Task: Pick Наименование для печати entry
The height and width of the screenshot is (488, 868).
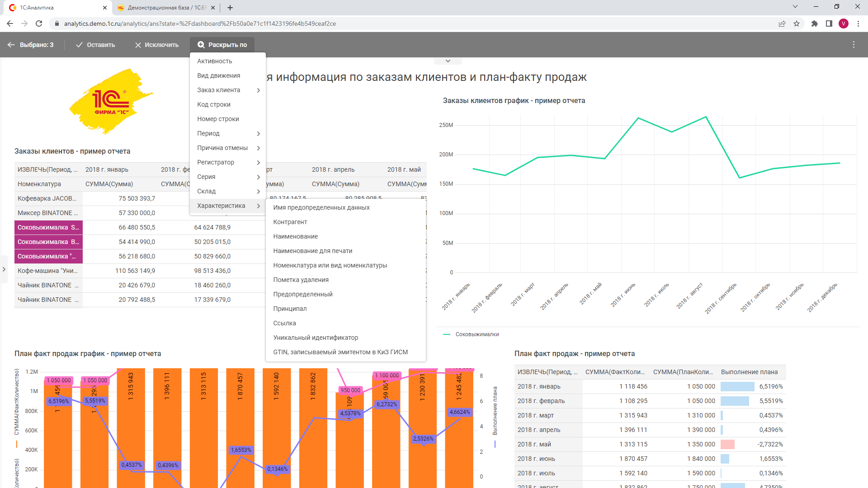Action: click(346, 251)
